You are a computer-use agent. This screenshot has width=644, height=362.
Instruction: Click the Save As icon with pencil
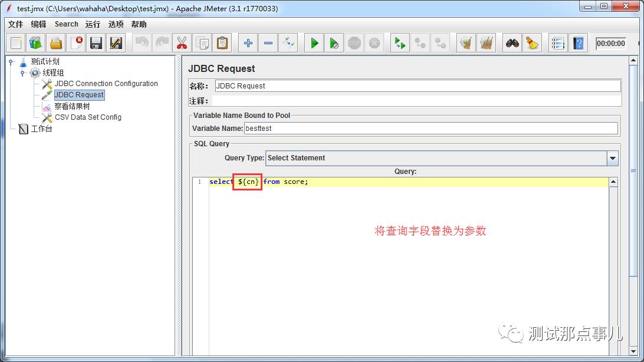(x=116, y=43)
